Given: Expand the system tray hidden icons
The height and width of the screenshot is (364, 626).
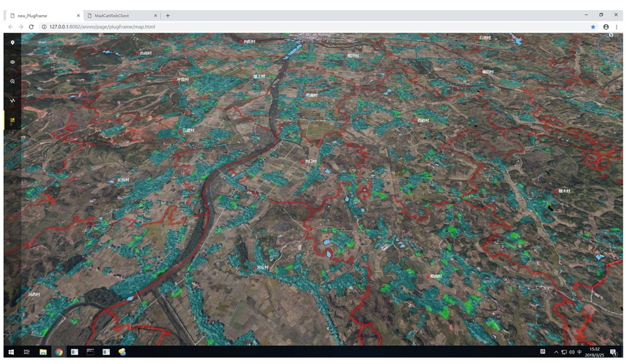Looking at the screenshot, I should click(x=556, y=352).
